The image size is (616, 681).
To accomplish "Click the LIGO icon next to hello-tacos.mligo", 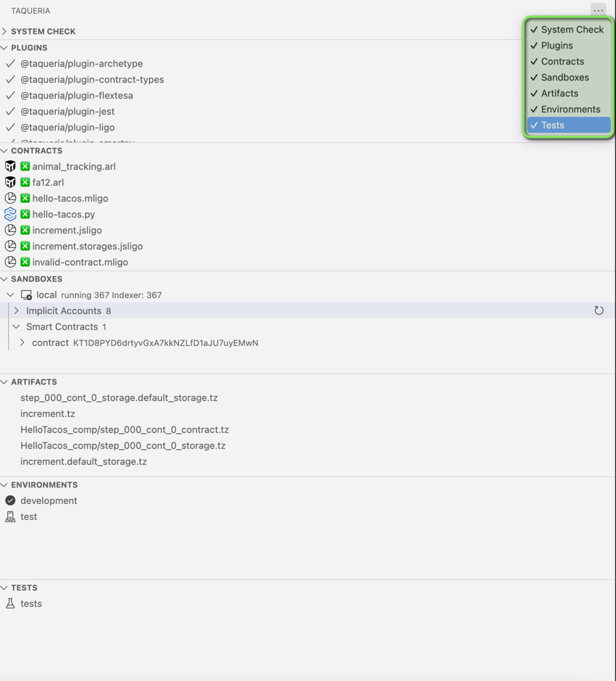I will click(x=10, y=198).
